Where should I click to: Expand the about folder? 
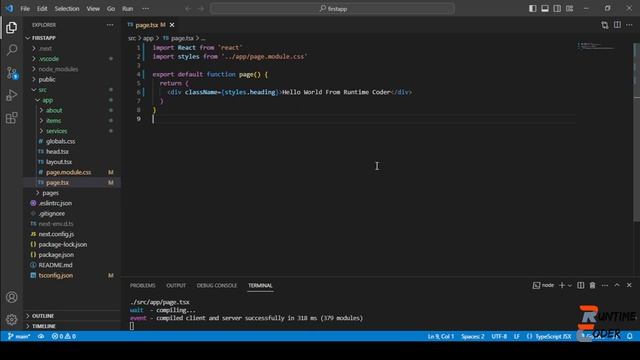click(72, 110)
